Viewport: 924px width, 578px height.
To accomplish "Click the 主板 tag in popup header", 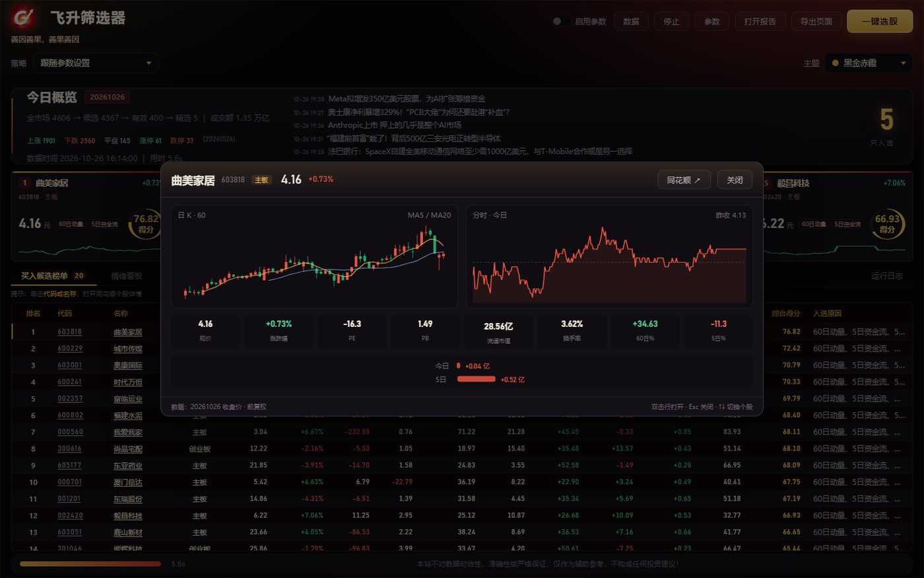I will 261,180.
